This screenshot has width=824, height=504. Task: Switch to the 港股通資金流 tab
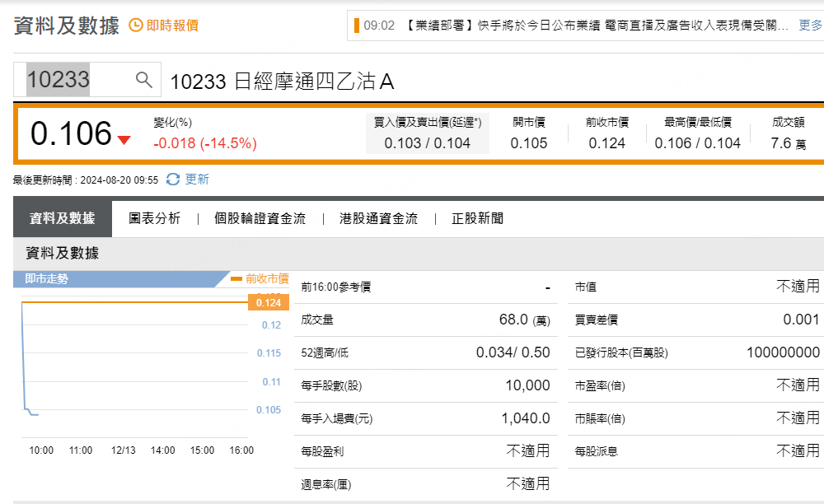378,218
